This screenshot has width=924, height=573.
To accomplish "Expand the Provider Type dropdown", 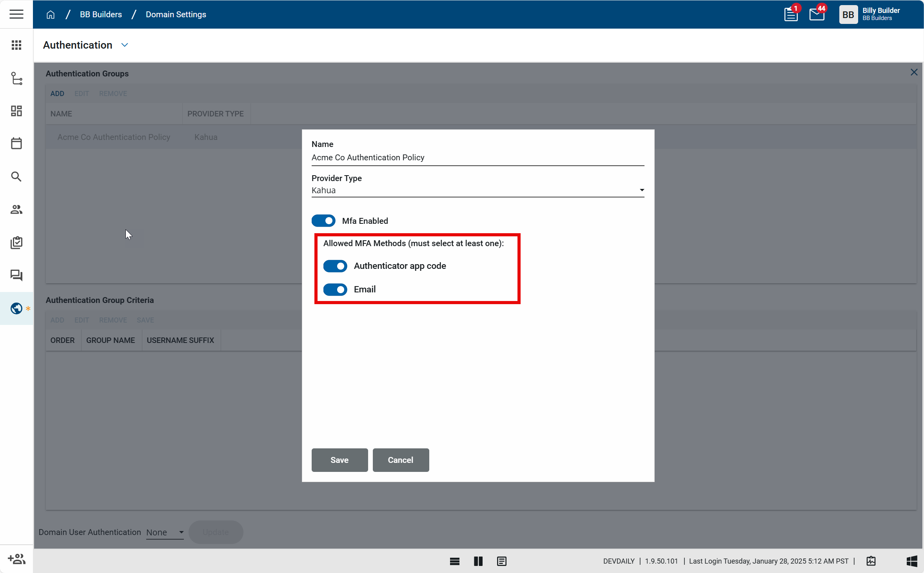I will coord(477,190).
